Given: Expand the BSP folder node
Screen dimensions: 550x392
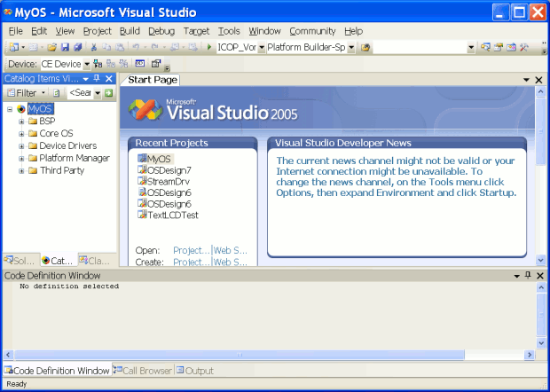Looking at the screenshot, I should coord(21,122).
